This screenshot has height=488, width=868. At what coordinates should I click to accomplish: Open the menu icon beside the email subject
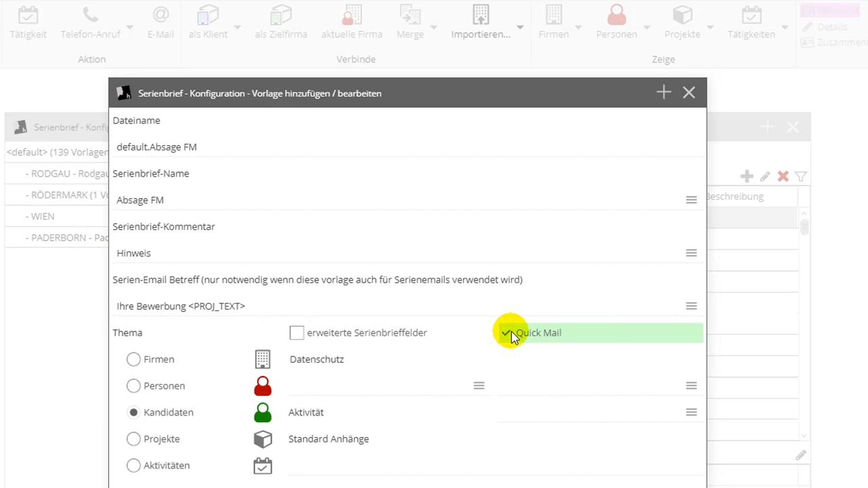(x=691, y=306)
